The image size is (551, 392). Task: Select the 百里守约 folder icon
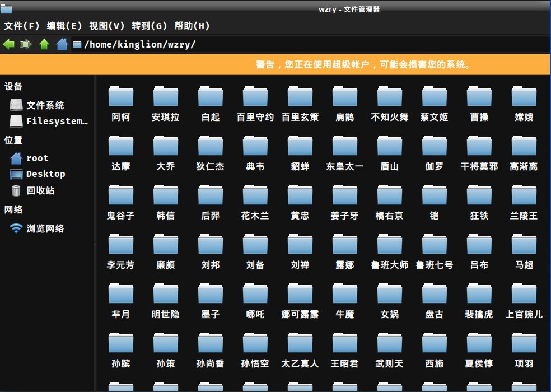click(x=255, y=96)
